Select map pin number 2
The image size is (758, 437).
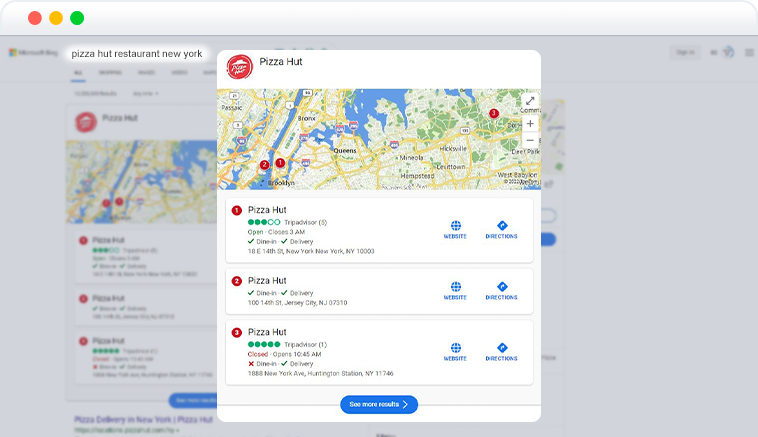[x=264, y=165]
